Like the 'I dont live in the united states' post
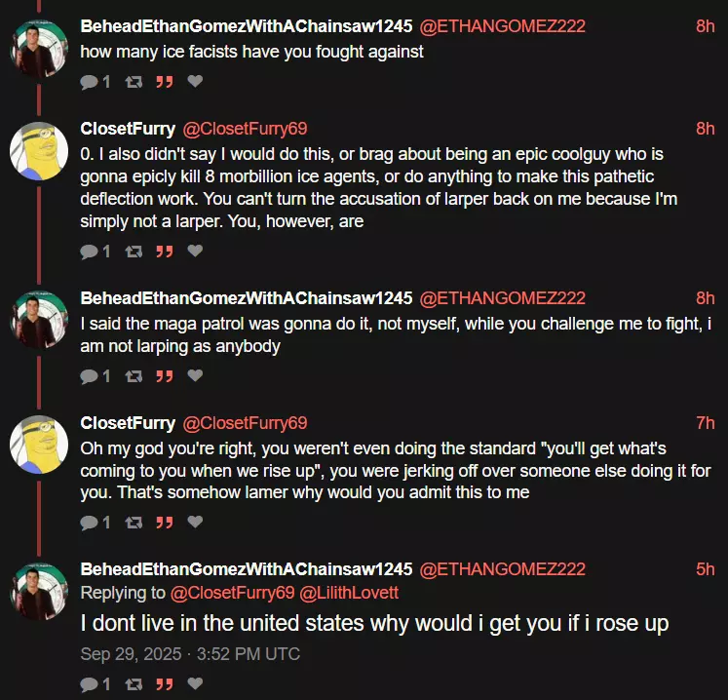Screen dimensions: 728x700 pyautogui.click(x=195, y=683)
